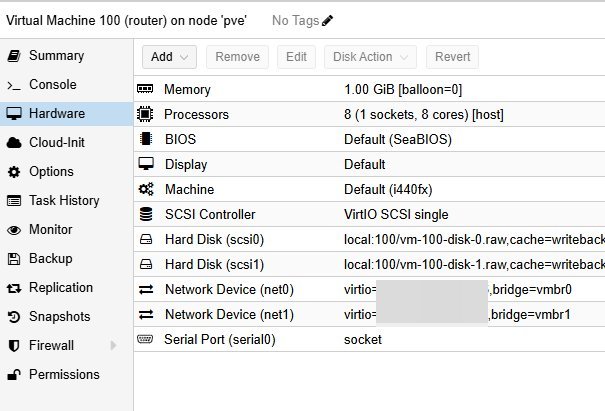The width and height of the screenshot is (605, 411).
Task: Click the Memory RAM icon
Action: 146,90
